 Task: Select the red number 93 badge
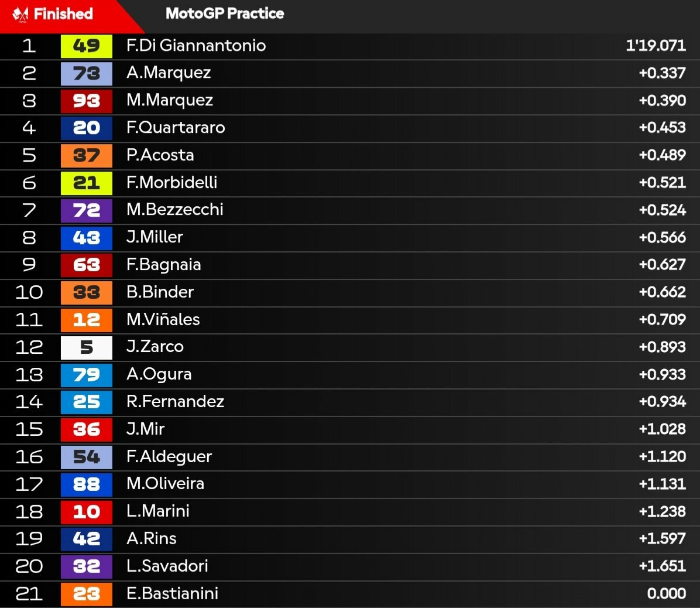click(87, 101)
